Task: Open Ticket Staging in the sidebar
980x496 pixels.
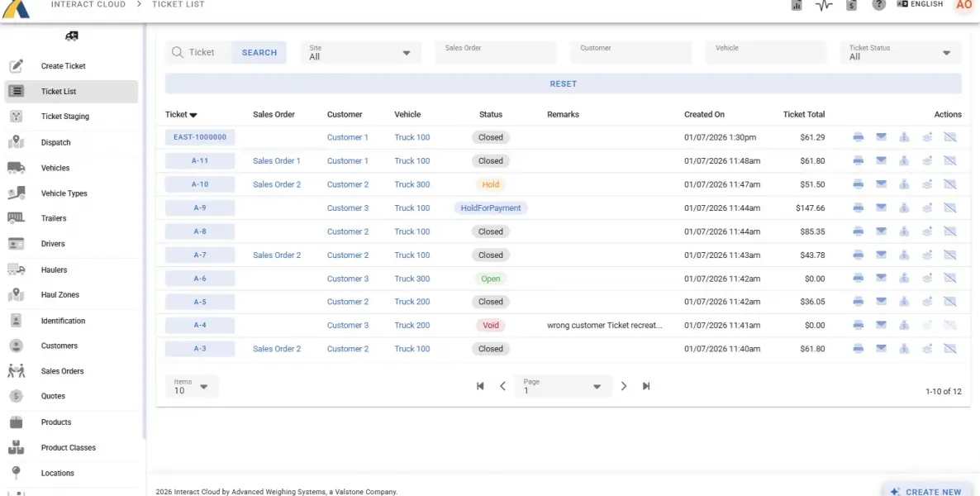Action: coord(64,117)
